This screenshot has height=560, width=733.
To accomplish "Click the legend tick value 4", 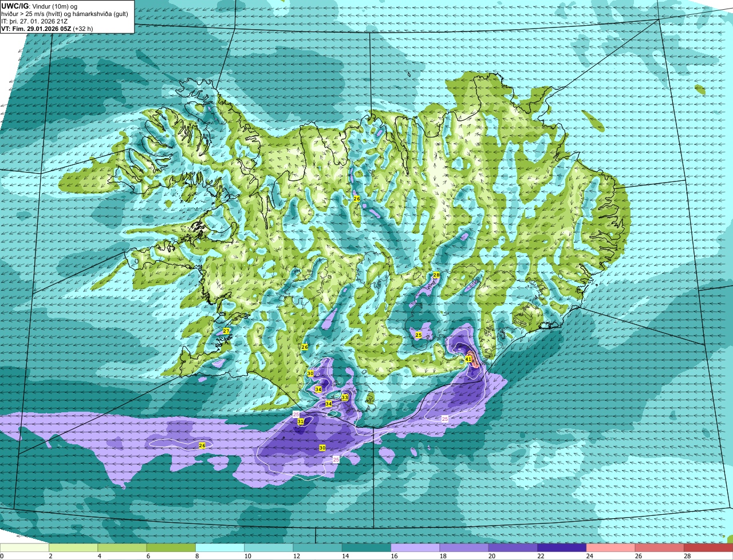I will point(99,556).
